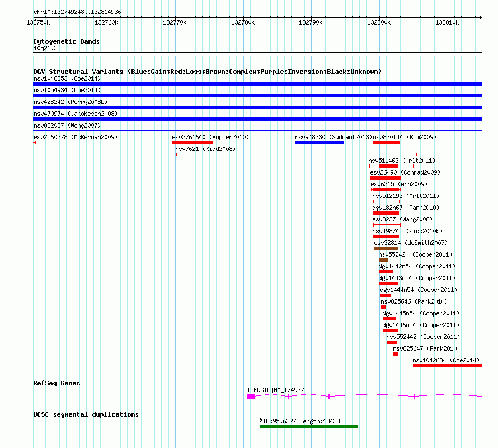Click the nsv7621 thin red span line

297,154
